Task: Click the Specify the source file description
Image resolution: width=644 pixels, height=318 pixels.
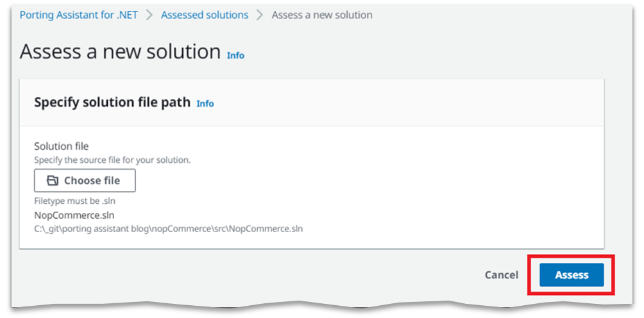Action: click(x=112, y=160)
